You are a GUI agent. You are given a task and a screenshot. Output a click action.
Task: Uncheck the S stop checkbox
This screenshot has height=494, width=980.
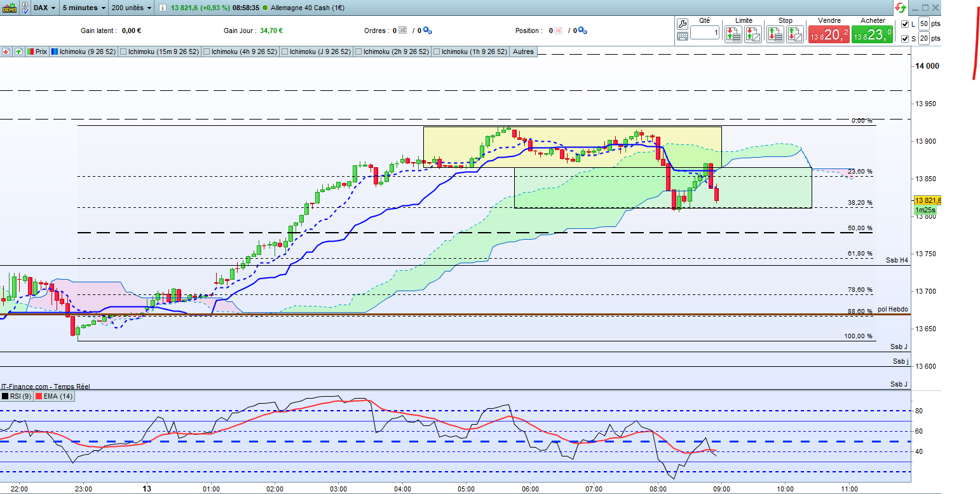tap(905, 39)
